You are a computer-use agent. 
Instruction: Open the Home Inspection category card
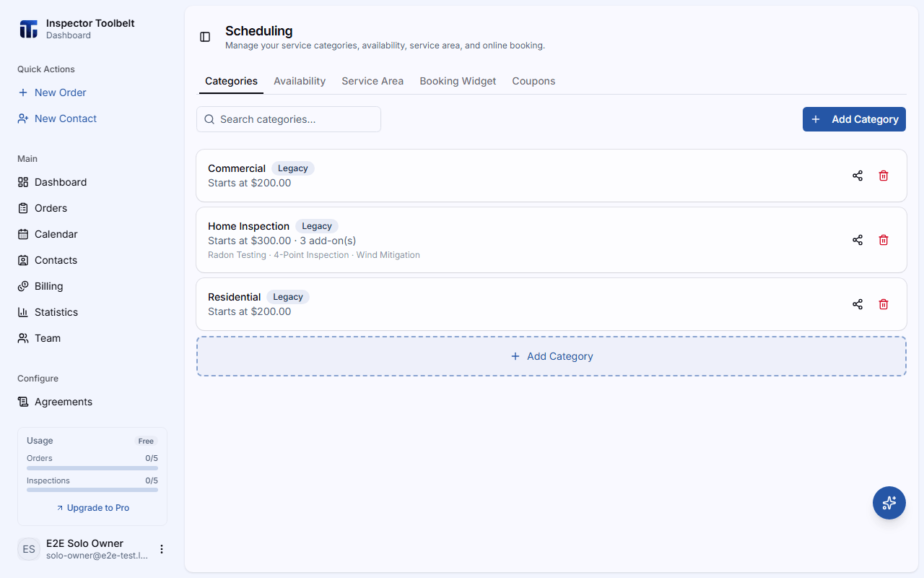coord(552,240)
